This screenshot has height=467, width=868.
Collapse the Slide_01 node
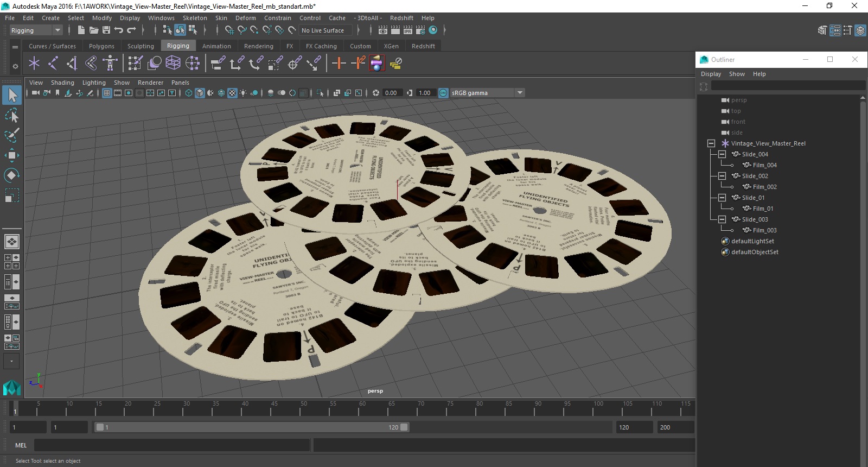[722, 198]
